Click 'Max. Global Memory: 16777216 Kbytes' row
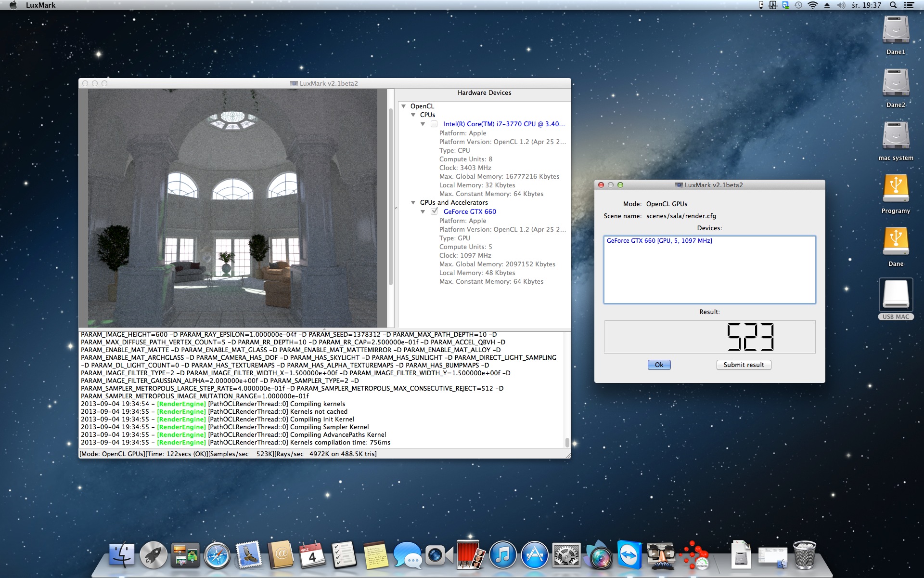The height and width of the screenshot is (578, 924). 499,176
